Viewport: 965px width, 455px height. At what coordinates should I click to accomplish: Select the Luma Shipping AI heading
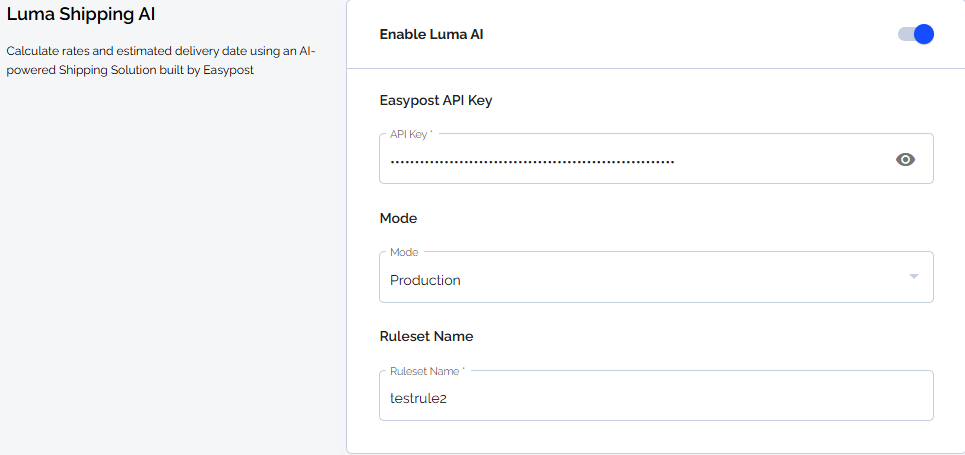pyautogui.click(x=81, y=15)
